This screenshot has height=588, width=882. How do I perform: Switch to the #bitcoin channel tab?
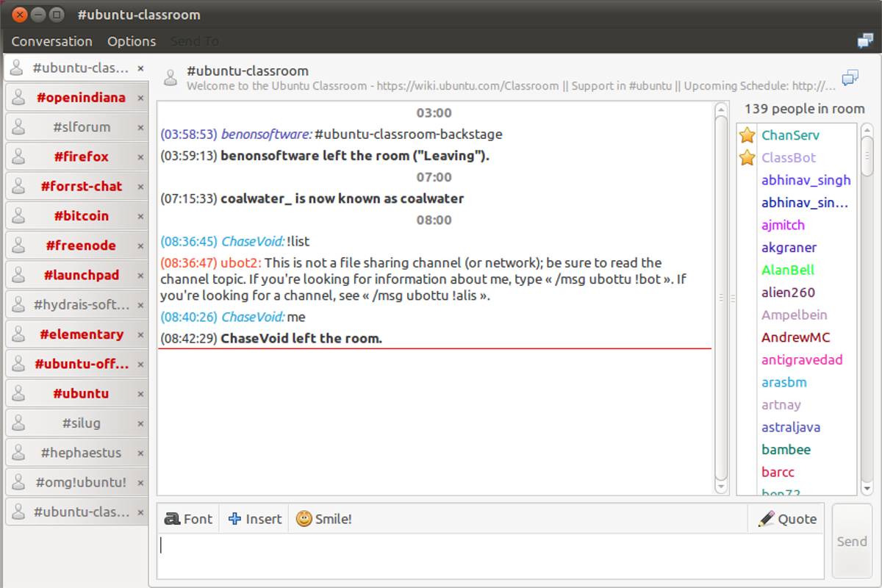point(82,215)
